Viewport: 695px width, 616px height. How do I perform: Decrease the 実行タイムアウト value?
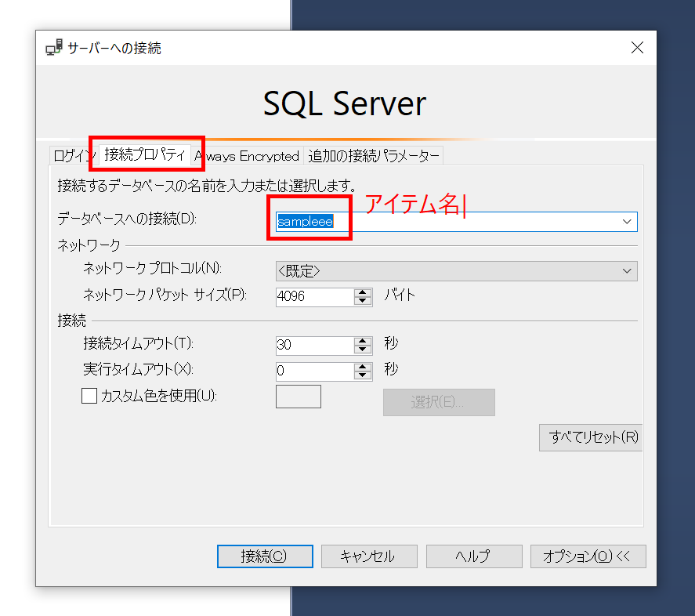(363, 375)
